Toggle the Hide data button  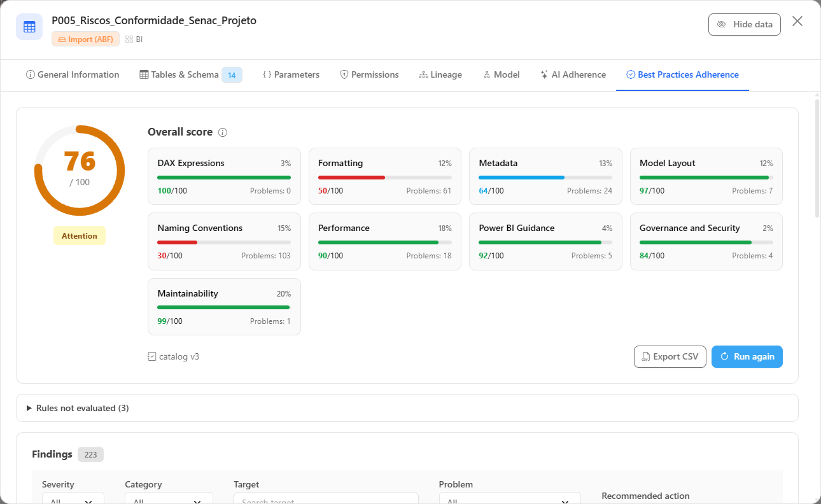(x=745, y=24)
